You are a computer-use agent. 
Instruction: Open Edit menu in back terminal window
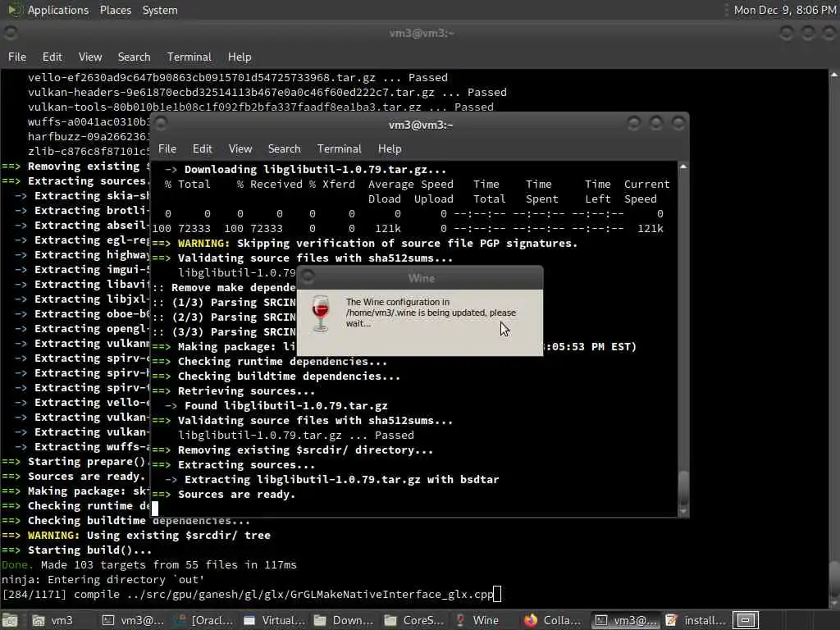pyautogui.click(x=52, y=57)
